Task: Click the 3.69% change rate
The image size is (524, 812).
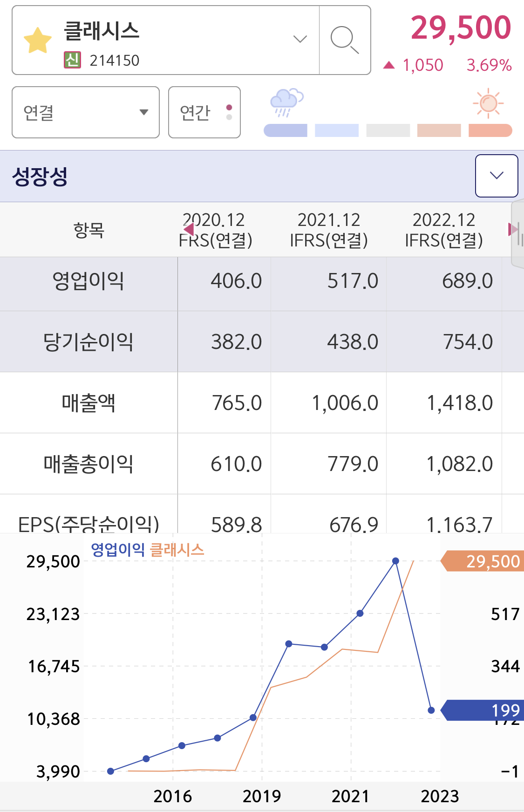Action: tap(489, 65)
